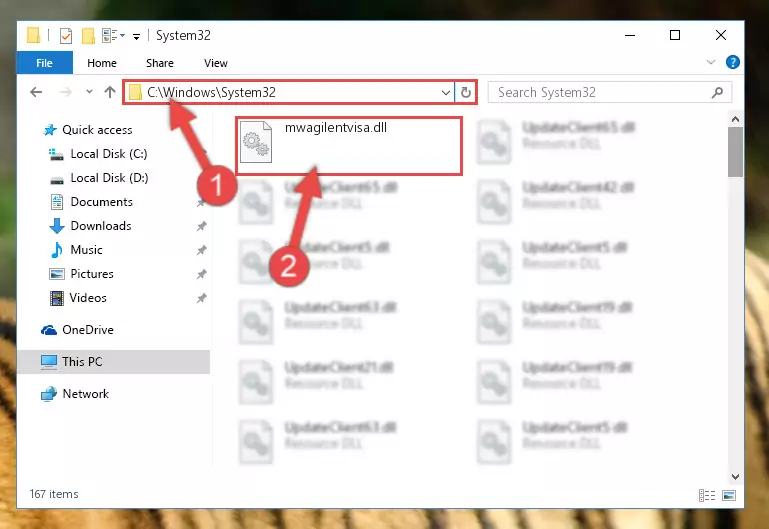The image size is (769, 529).
Task: Click the mwagilentvisa.dll gear file icon
Action: (x=256, y=142)
